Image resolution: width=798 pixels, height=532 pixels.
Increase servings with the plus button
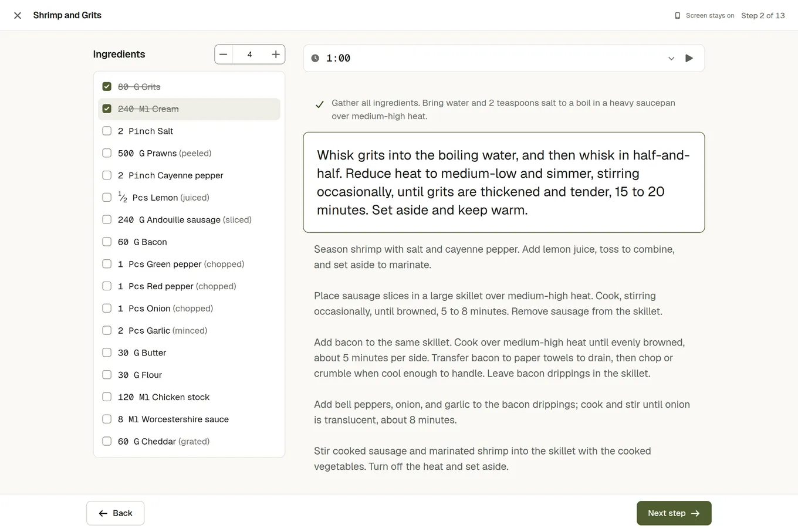point(276,55)
